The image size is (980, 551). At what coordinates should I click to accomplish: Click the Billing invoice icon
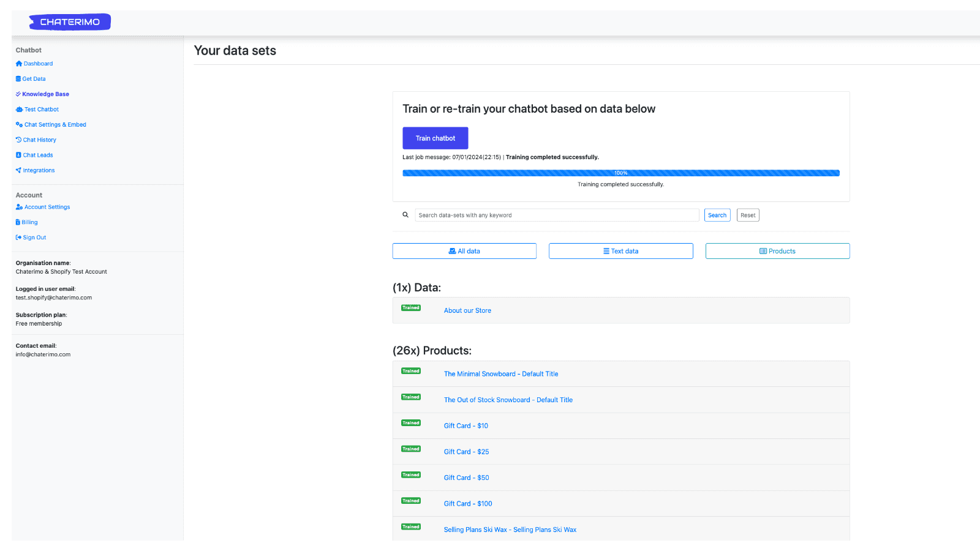coord(18,222)
